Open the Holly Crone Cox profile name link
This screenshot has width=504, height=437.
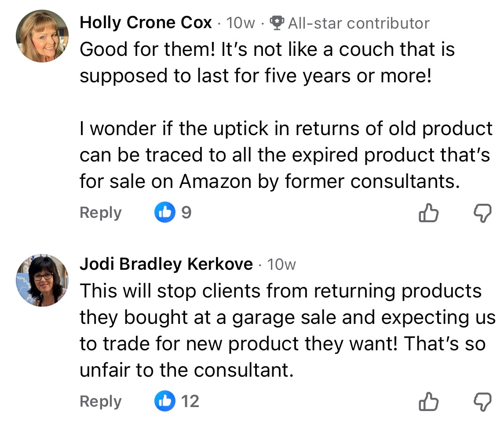click(x=146, y=23)
